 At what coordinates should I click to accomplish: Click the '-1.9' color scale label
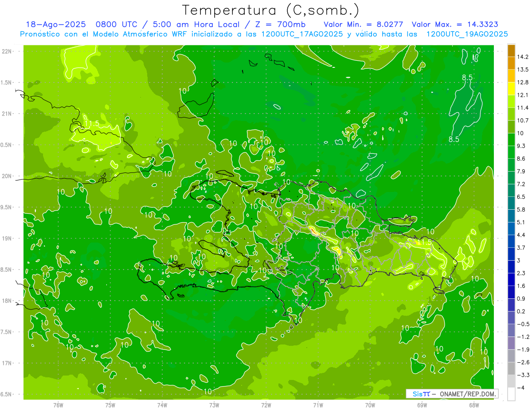click(523, 349)
